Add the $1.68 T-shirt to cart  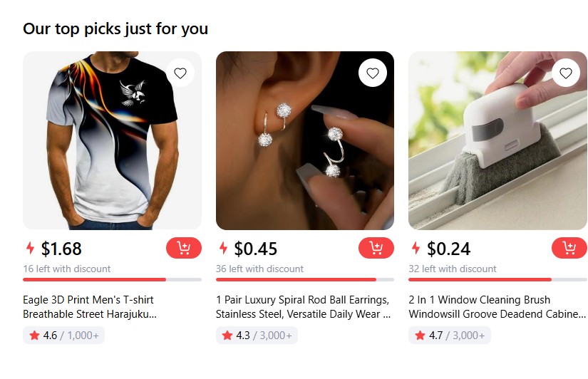[184, 248]
